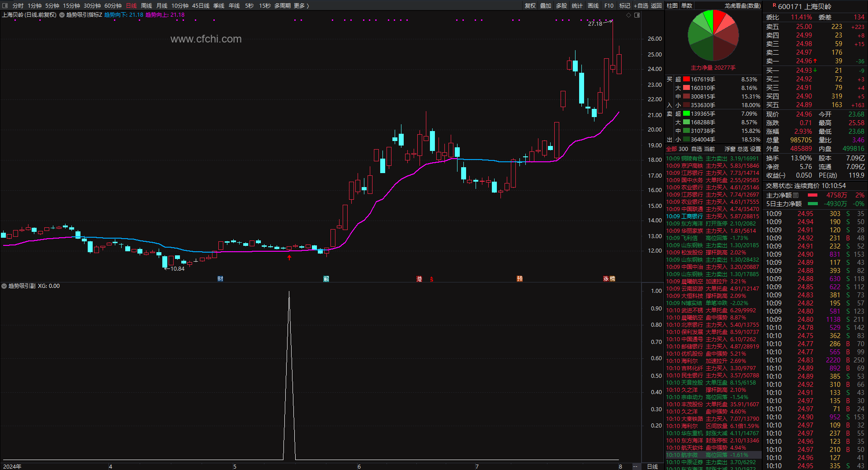Open the 预 forecast event marker

pos(519,279)
